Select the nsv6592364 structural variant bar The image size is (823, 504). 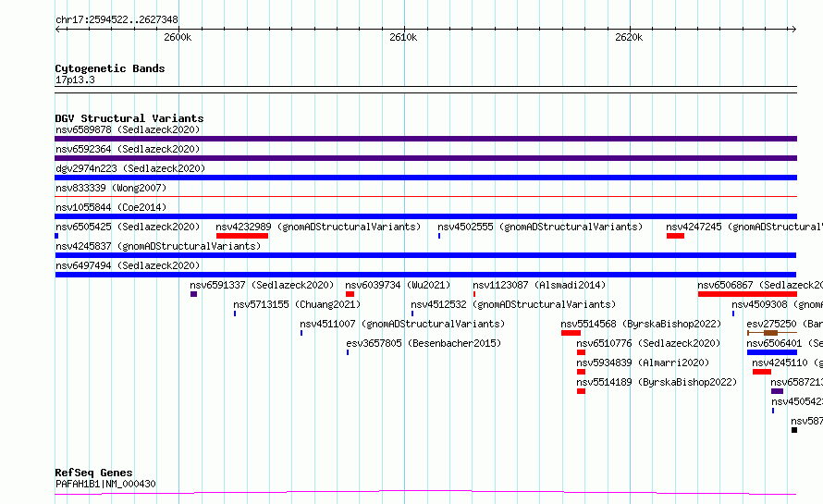(425, 158)
